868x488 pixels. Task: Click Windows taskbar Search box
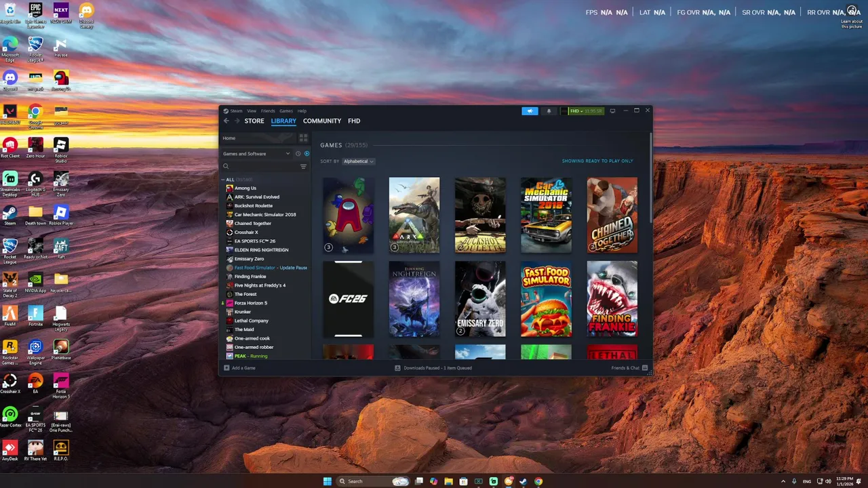[x=373, y=481]
